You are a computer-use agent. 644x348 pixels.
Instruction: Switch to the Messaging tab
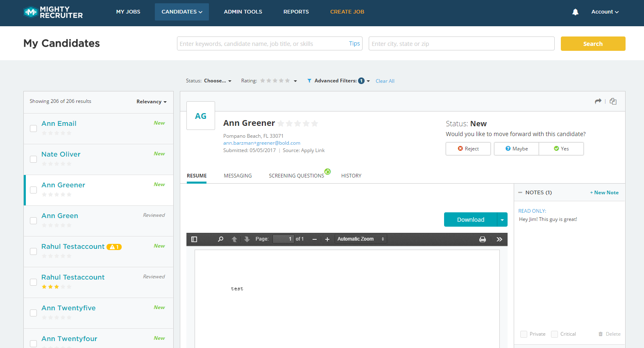click(x=238, y=176)
